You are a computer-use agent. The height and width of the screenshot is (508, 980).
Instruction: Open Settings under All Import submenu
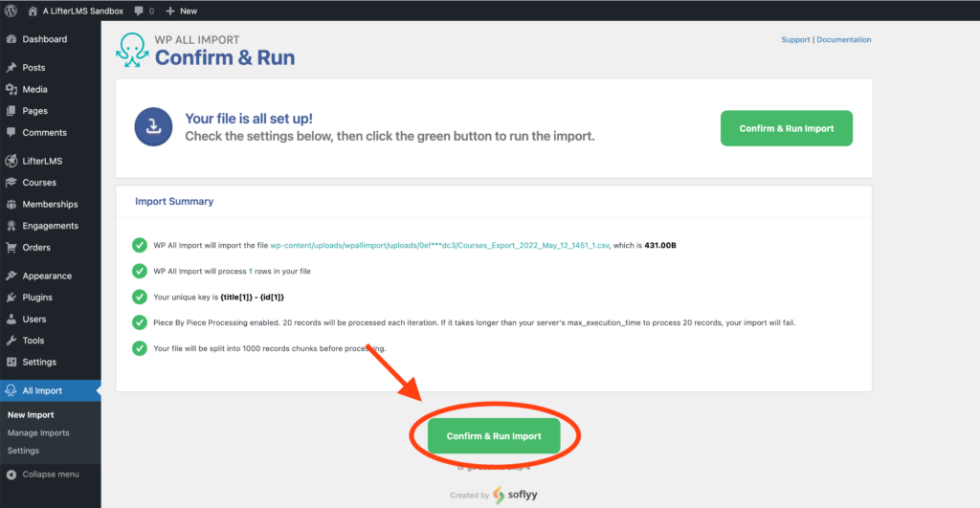pos(23,451)
